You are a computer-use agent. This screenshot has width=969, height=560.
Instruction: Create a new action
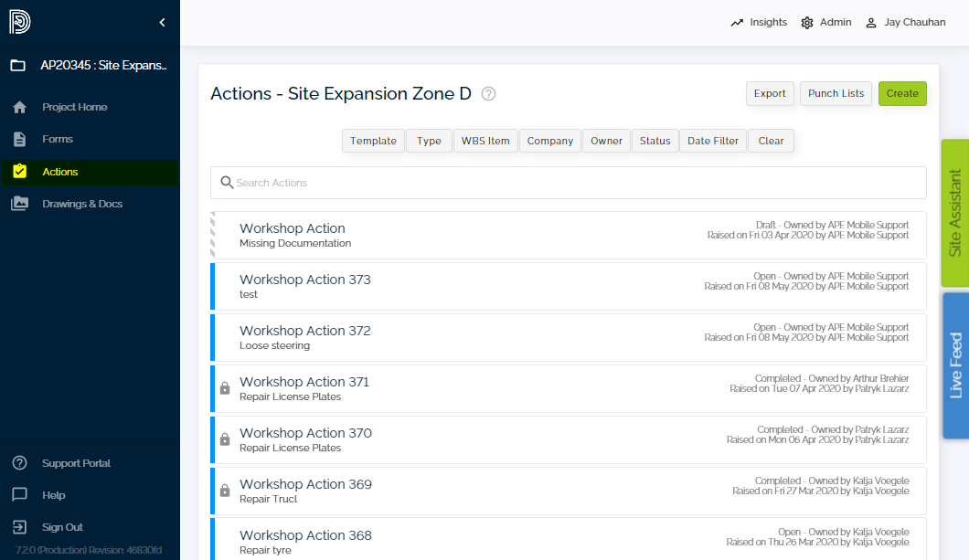[902, 93]
